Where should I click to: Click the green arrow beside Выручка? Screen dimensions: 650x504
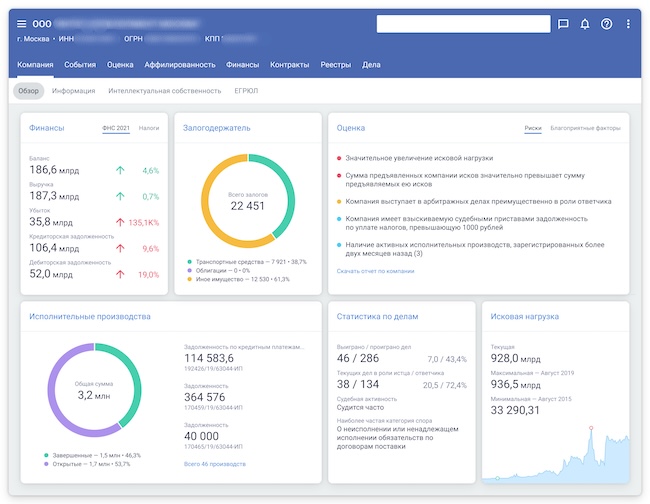(x=121, y=197)
